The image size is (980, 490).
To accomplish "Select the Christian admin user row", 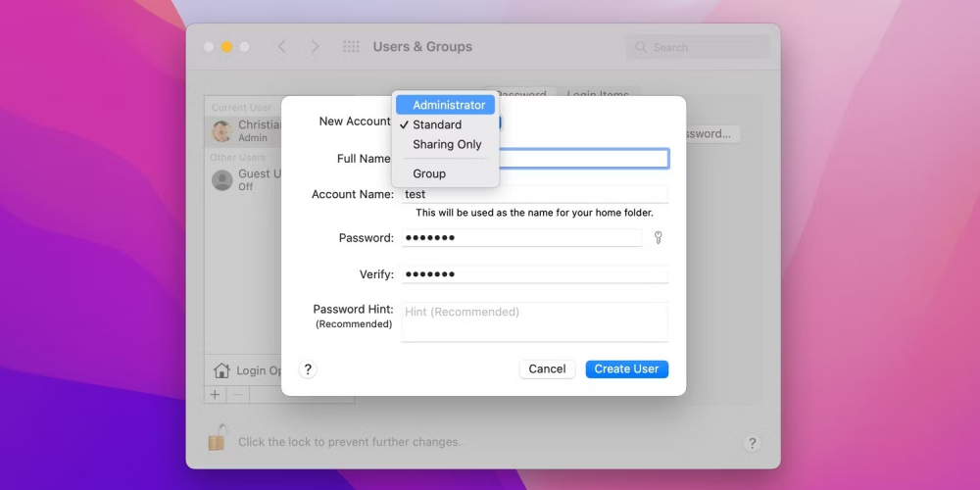I will coord(244,131).
